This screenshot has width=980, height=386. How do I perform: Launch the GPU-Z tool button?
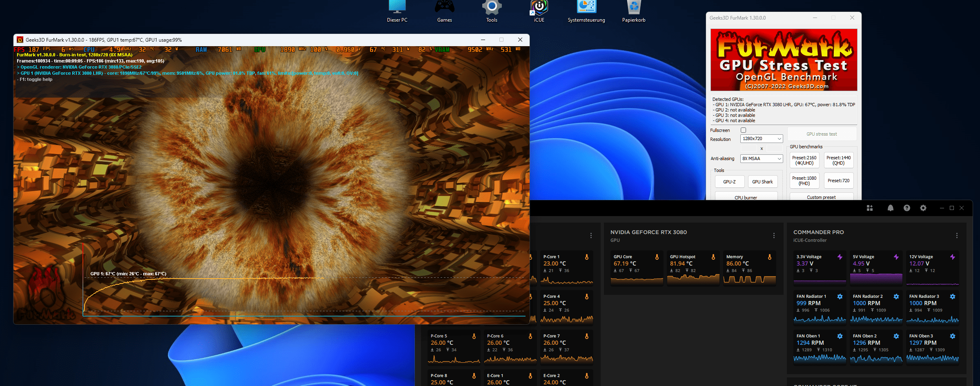pyautogui.click(x=729, y=182)
